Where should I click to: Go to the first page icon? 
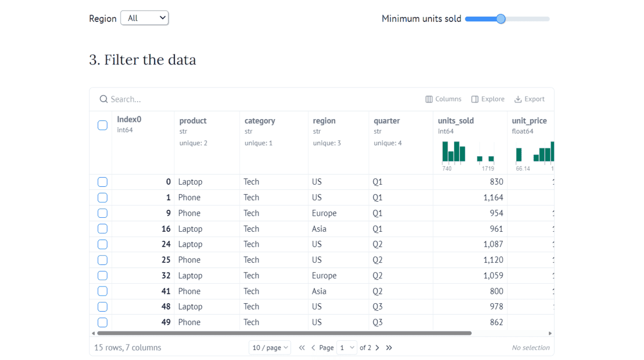point(302,348)
